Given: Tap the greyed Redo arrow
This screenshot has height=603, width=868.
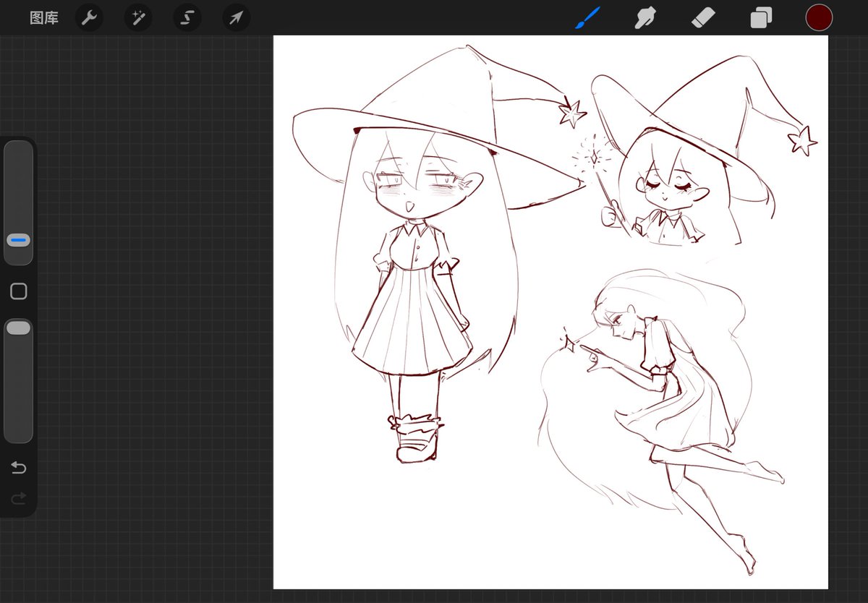Looking at the screenshot, I should [18, 498].
